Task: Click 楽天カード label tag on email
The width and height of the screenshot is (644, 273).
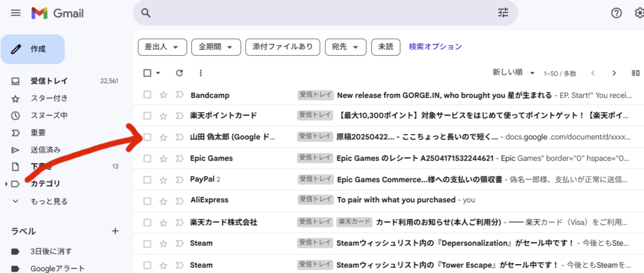Action: click(354, 222)
